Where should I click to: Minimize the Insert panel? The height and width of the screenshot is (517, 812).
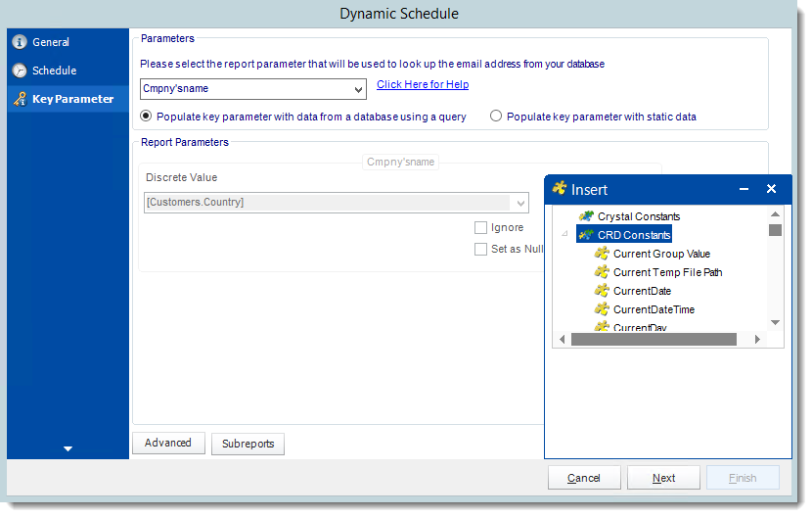[744, 189]
